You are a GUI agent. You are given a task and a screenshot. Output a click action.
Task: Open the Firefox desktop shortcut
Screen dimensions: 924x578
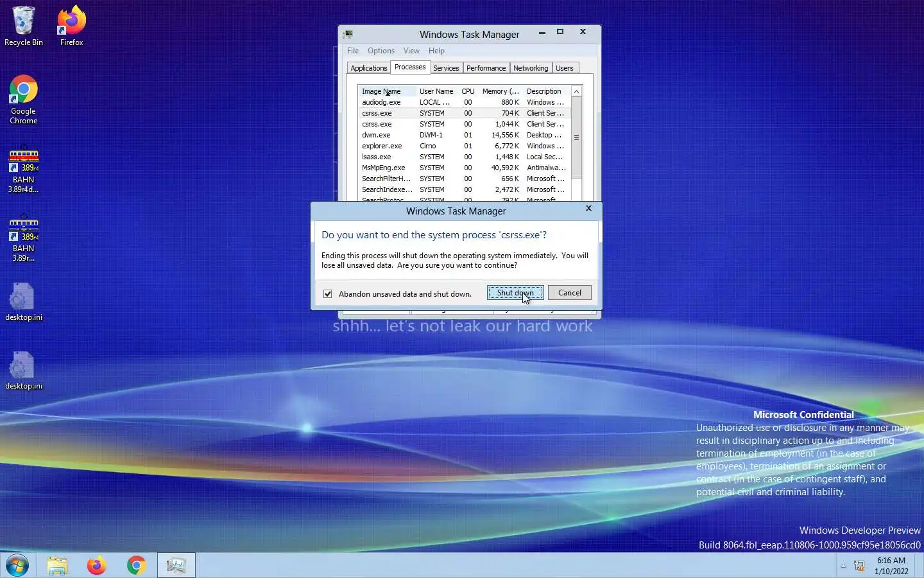72,26
